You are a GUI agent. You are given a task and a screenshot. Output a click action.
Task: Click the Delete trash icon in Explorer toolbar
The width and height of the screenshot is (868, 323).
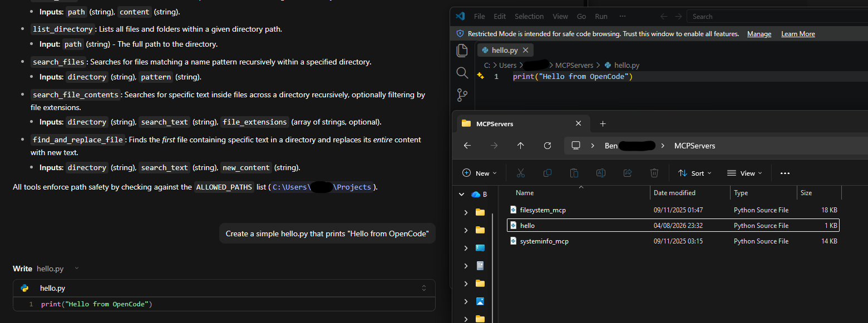pyautogui.click(x=654, y=173)
